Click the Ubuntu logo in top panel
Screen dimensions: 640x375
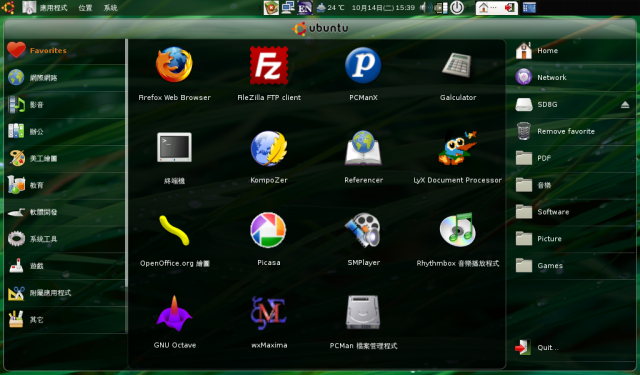(8, 7)
